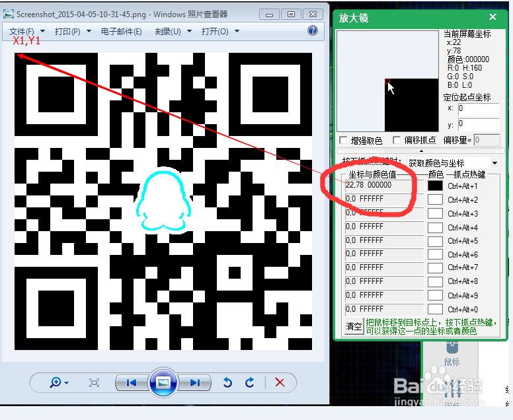Select coordinate entry beside Ctrl+Alt+4
Viewport: 513px width, 420px height.
[384, 227]
